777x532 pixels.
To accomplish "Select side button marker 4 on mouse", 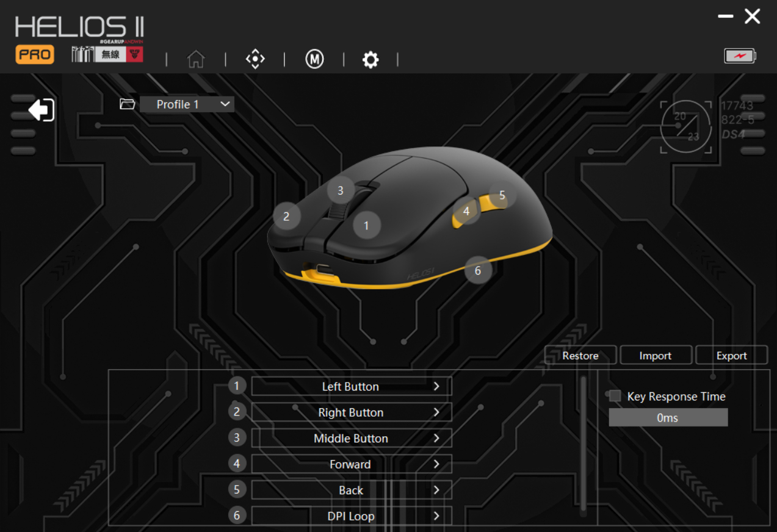I will [x=466, y=210].
